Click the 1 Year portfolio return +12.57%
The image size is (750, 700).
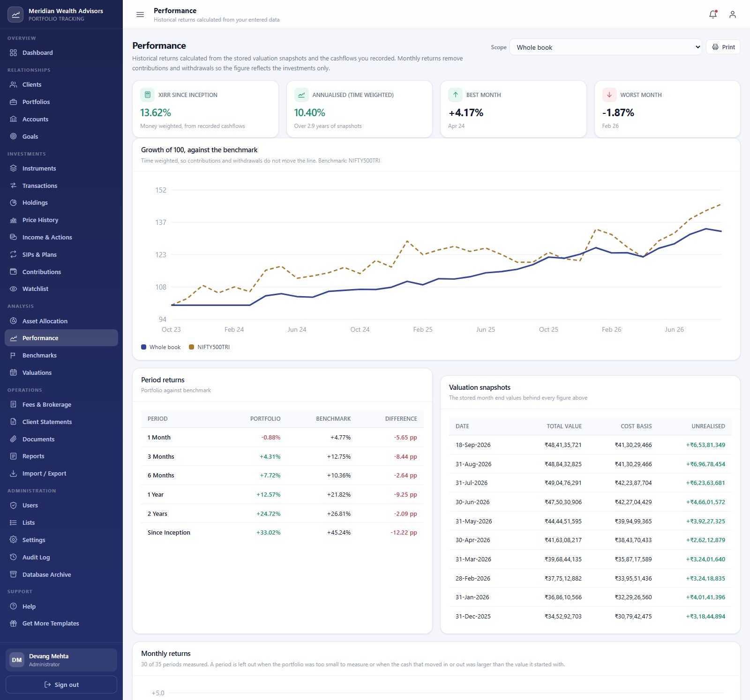(x=268, y=494)
